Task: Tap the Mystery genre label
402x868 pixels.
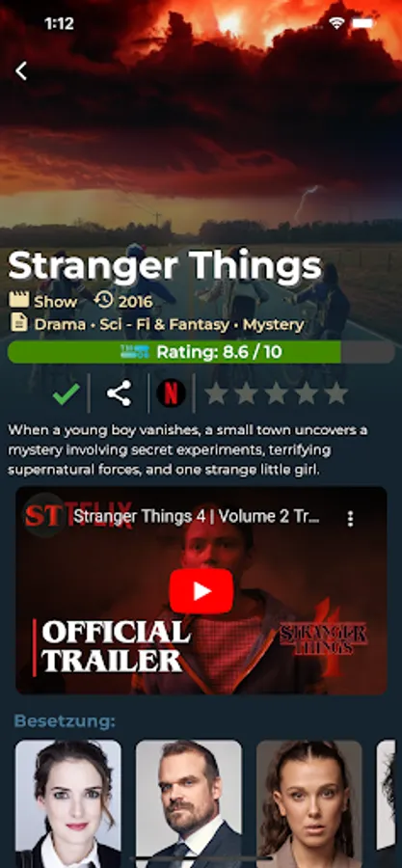Action: point(273,324)
